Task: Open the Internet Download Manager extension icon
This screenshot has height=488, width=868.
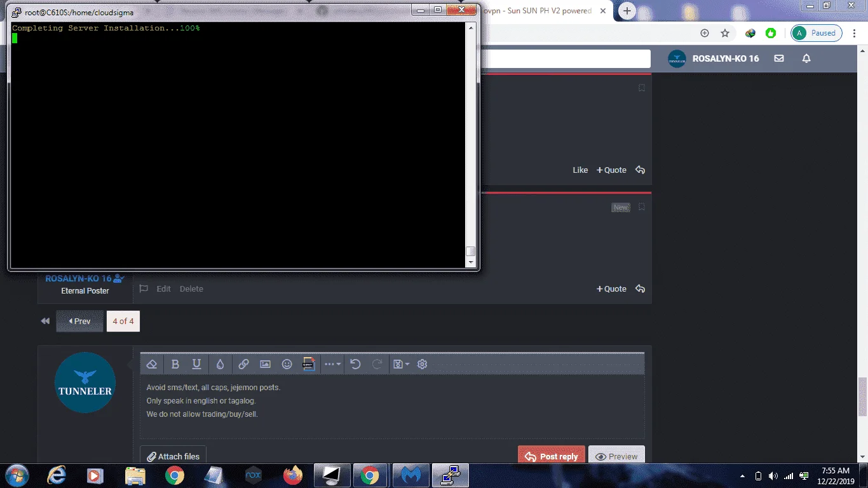Action: (x=750, y=33)
